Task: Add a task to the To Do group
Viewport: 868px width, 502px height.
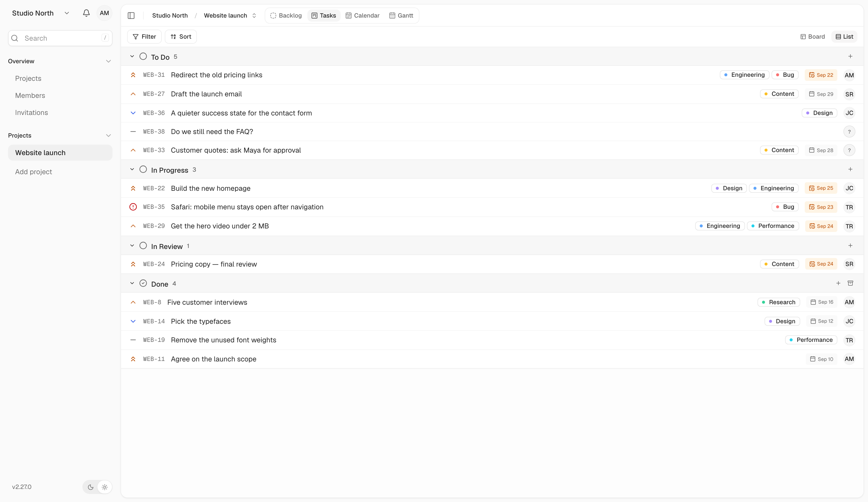Action: [850, 56]
